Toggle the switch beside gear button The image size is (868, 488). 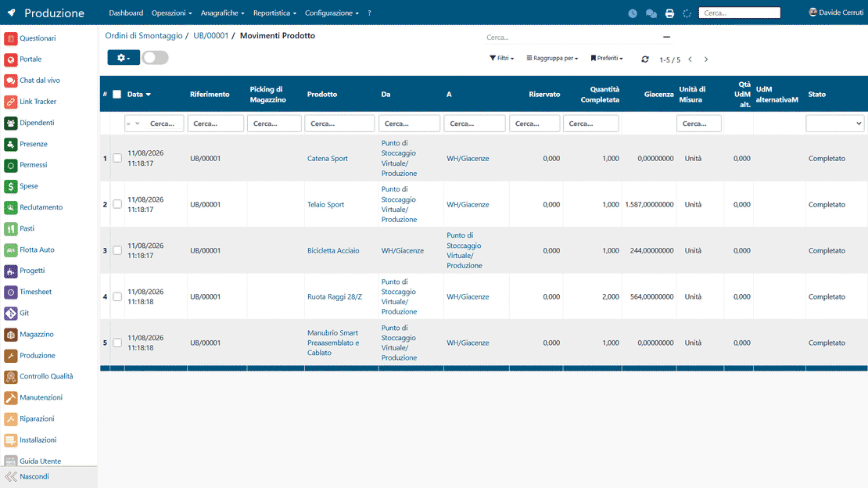tap(155, 58)
